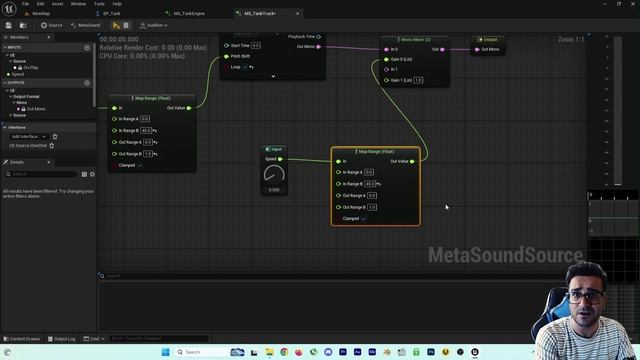Screen dimensions: 640x360
Task: Open the Content Drawer
Action: pyautogui.click(x=22, y=339)
